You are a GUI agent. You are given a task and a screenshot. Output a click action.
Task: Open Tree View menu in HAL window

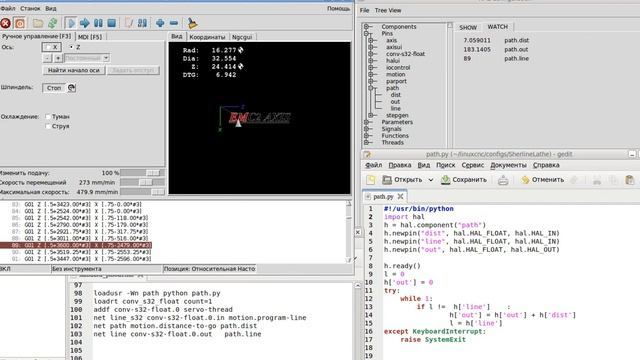coord(388,10)
